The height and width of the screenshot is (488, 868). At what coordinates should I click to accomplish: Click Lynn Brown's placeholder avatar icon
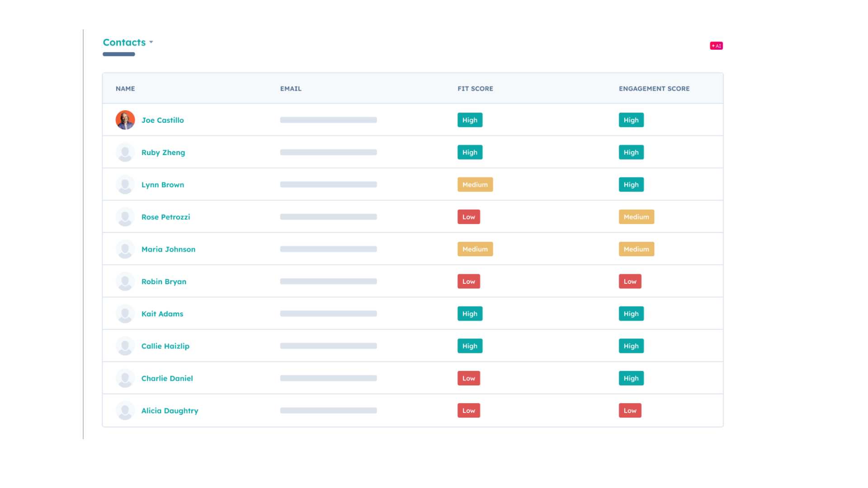(x=125, y=185)
